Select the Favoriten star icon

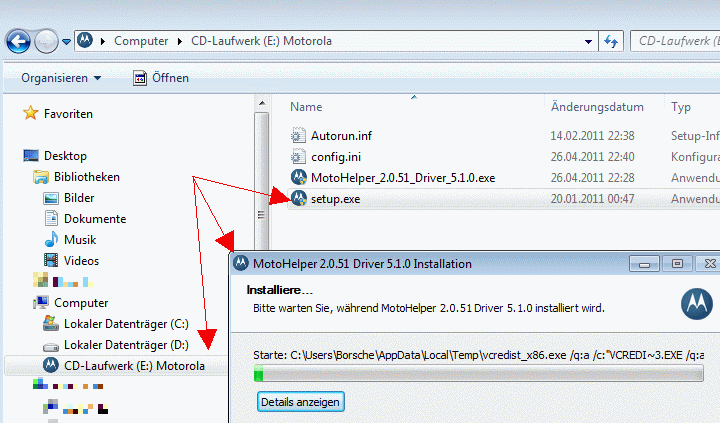point(31,113)
